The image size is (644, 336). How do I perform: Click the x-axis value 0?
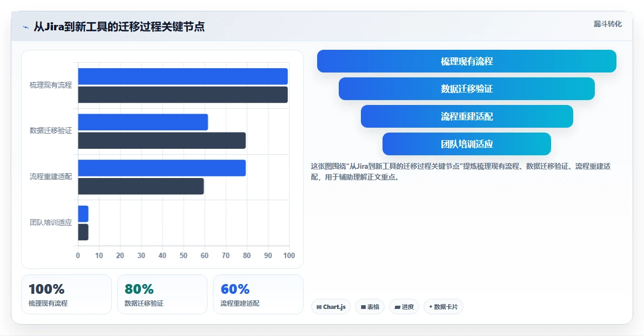pos(78,255)
